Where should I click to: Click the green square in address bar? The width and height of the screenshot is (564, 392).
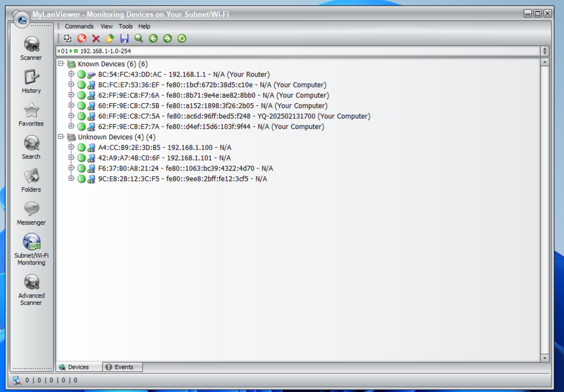76,51
